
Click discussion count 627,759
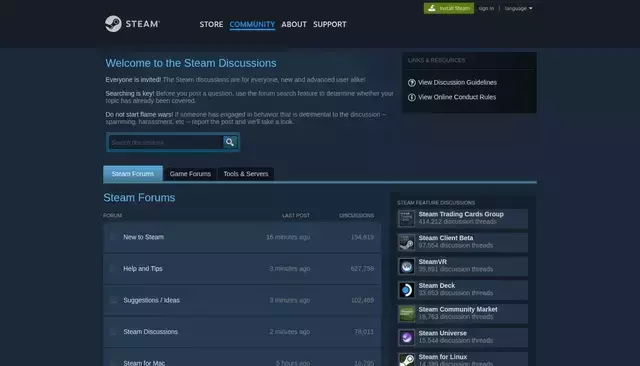click(x=362, y=268)
